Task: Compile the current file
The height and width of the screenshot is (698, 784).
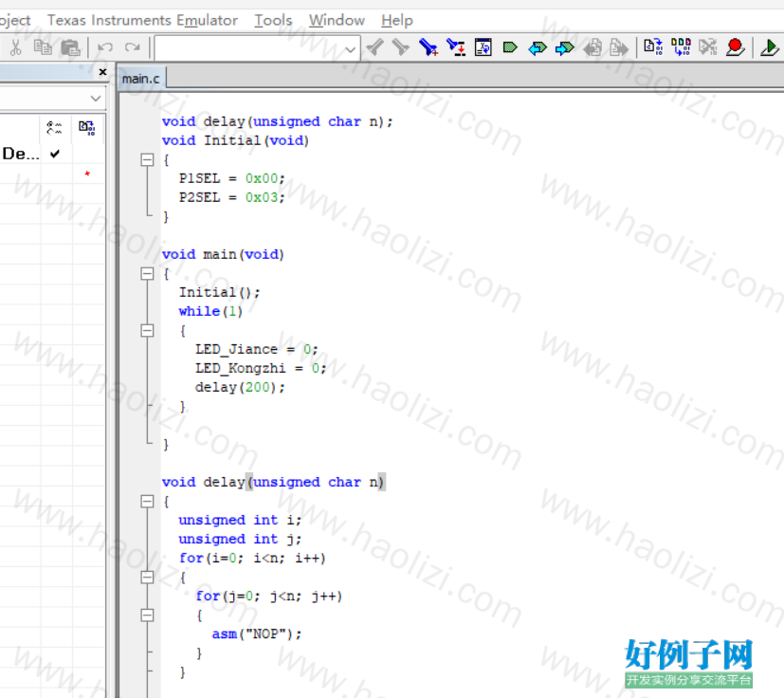Action: click(653, 47)
